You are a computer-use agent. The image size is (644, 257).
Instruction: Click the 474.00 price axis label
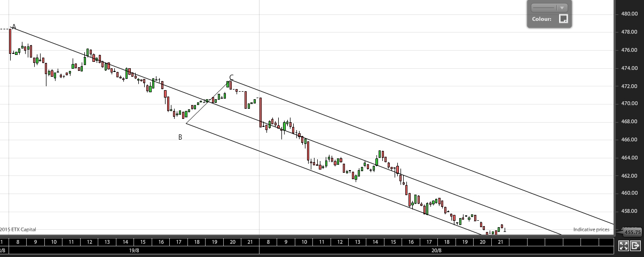(x=630, y=68)
